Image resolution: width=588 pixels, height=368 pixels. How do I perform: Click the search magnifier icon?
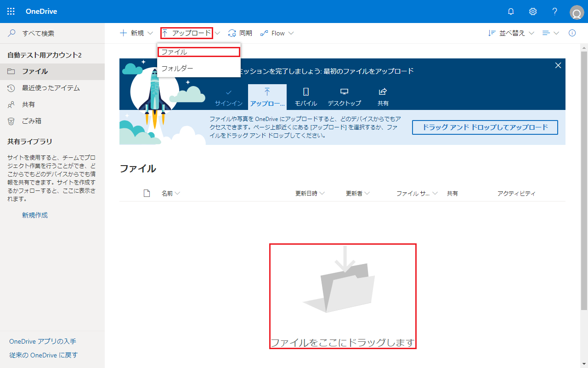(x=12, y=33)
